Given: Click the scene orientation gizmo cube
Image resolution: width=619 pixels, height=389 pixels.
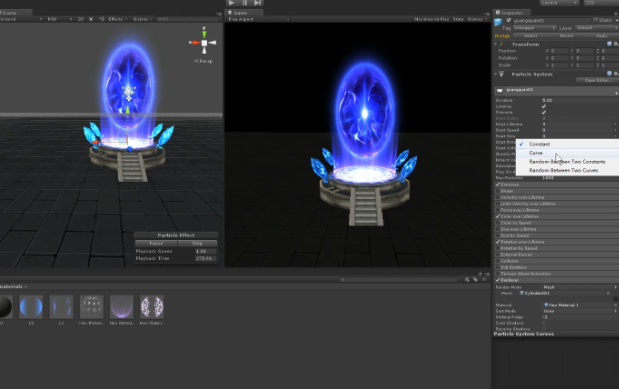Looking at the screenshot, I should (204, 43).
